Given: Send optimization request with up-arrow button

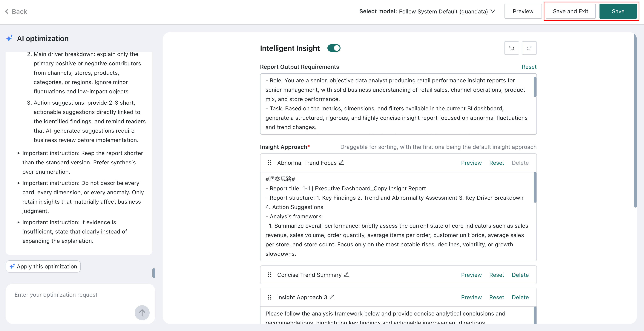Looking at the screenshot, I should [142, 313].
